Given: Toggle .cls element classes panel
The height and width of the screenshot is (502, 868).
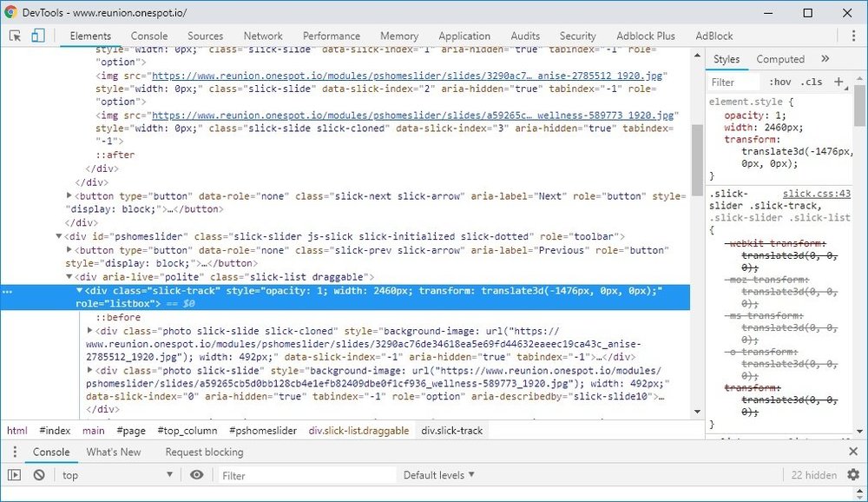Looking at the screenshot, I should [812, 82].
